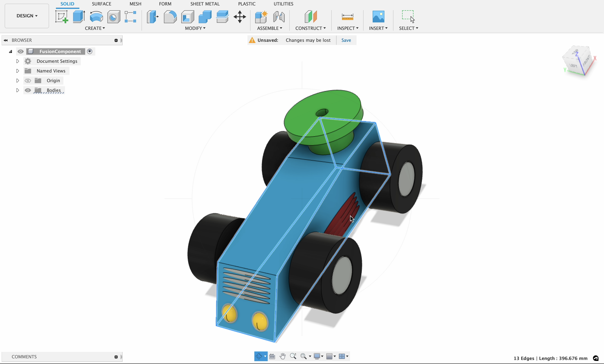Image resolution: width=604 pixels, height=364 pixels.
Task: Open the INSERT dropdown menu
Action: click(x=378, y=28)
